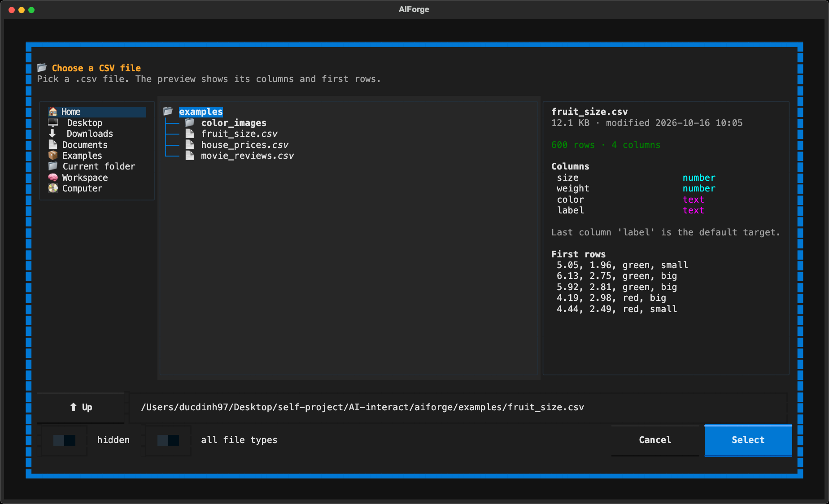Click the Examples package box icon
Image resolution: width=829 pixels, height=504 pixels.
click(53, 155)
